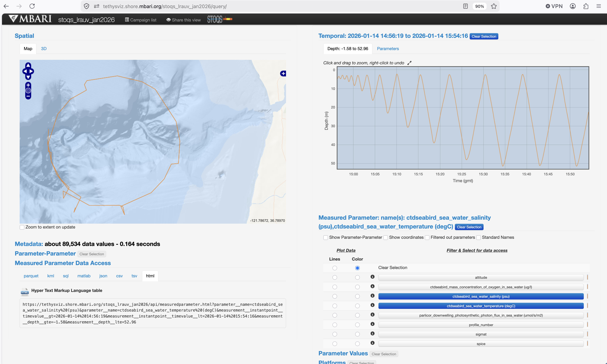
Task: Select the Depth: -1.58 to 52.96 tab
Action: pos(348,49)
